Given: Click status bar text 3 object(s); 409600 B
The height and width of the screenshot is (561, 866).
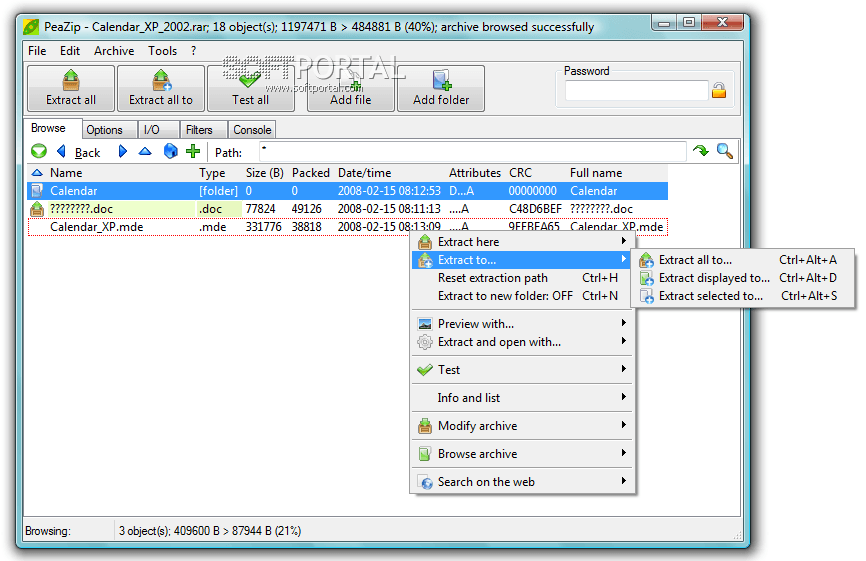Looking at the screenshot, I should point(210,531).
